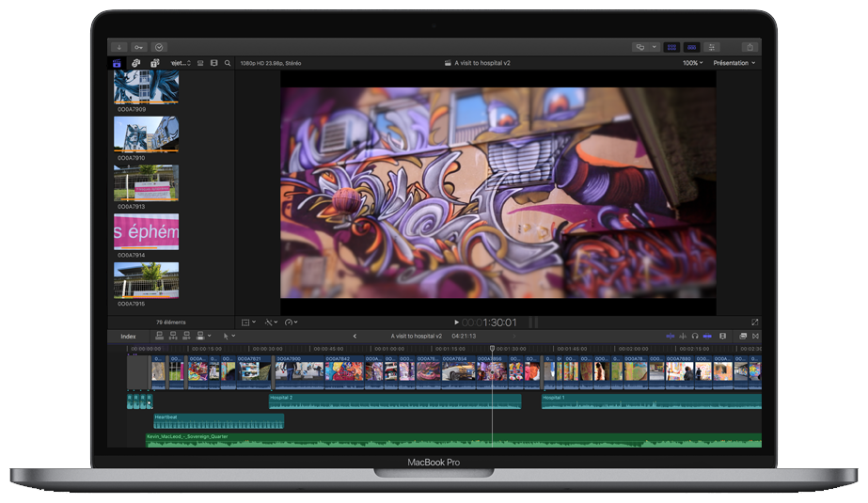Toggle viewer full-screen arrows icon
The width and height of the screenshot is (868, 503).
click(x=754, y=322)
